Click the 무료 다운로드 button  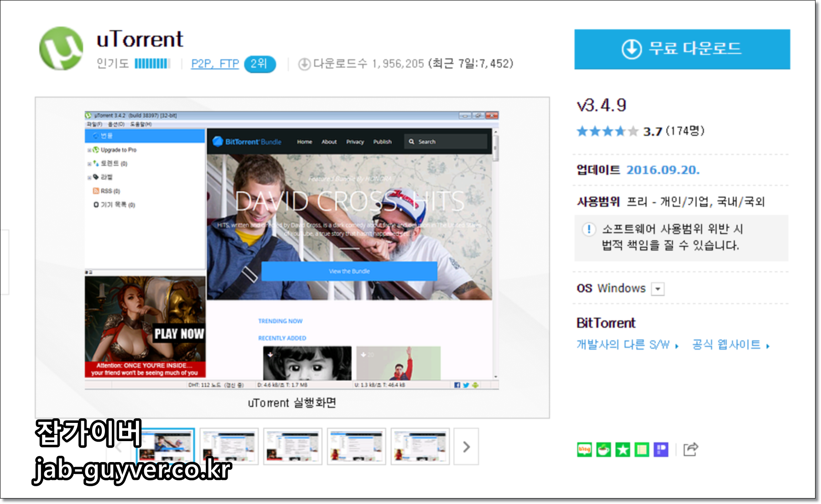(x=682, y=49)
